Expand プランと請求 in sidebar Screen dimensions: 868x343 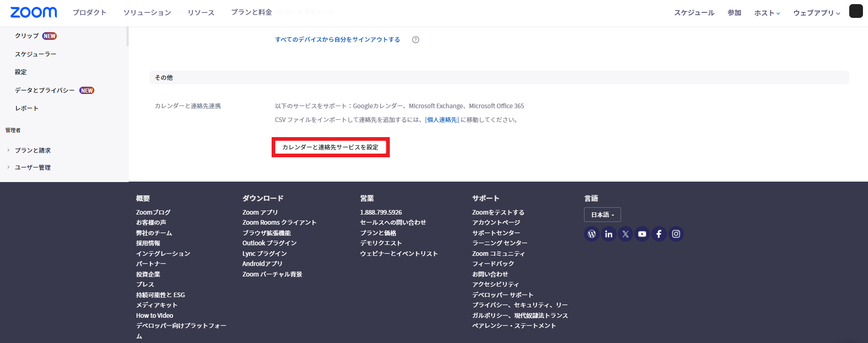coord(33,150)
